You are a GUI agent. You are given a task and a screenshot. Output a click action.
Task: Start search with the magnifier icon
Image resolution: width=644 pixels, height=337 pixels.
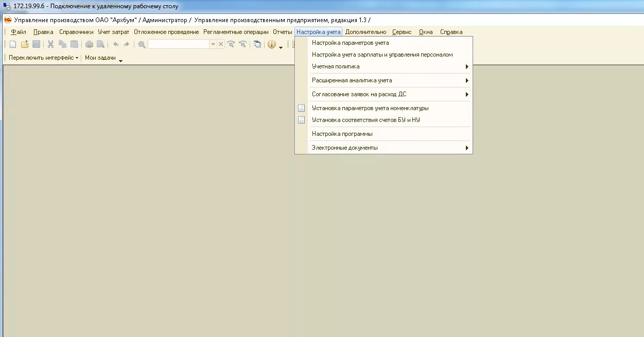(x=142, y=44)
